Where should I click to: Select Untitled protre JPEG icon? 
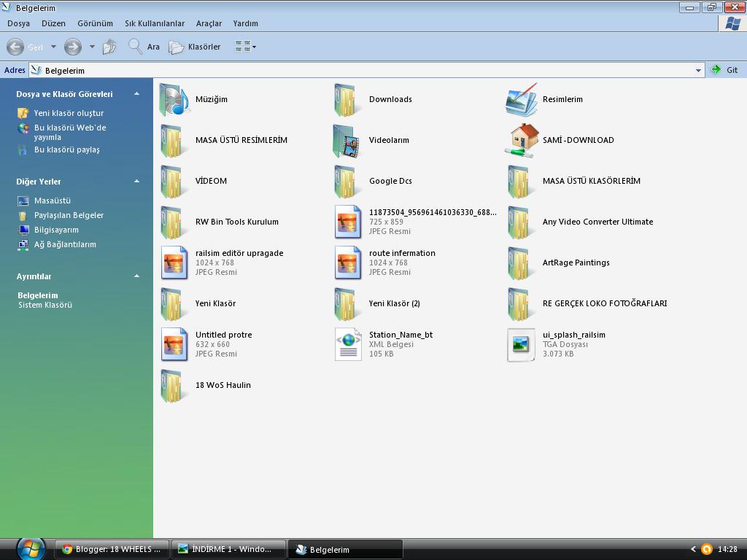174,344
